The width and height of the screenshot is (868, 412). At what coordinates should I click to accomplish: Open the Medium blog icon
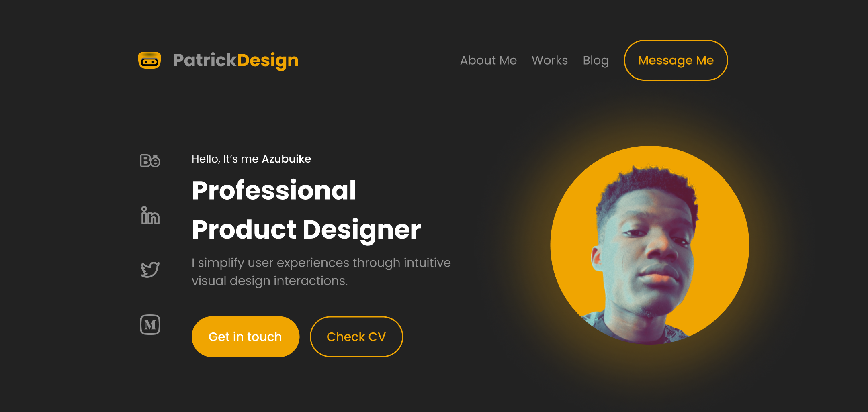[x=150, y=324]
